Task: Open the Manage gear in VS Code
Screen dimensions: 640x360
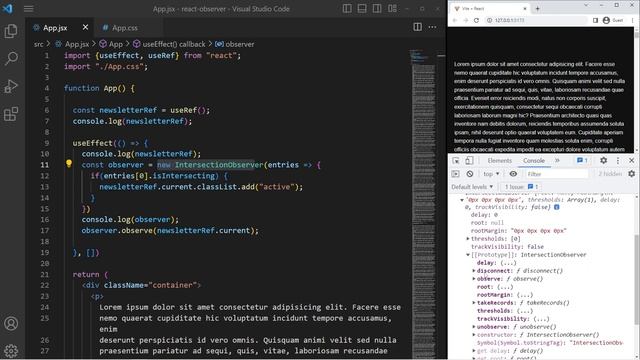Action: [11, 350]
